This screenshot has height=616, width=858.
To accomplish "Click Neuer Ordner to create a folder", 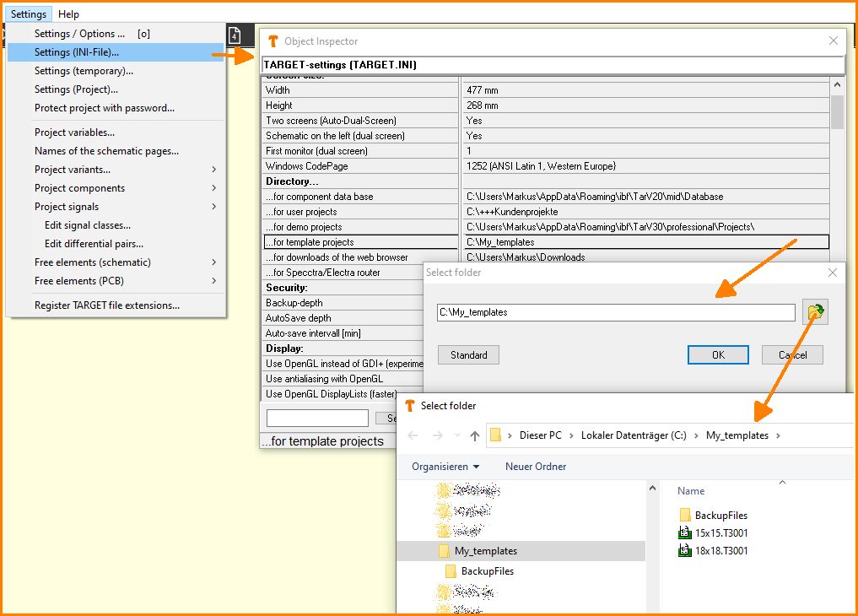I will (536, 467).
